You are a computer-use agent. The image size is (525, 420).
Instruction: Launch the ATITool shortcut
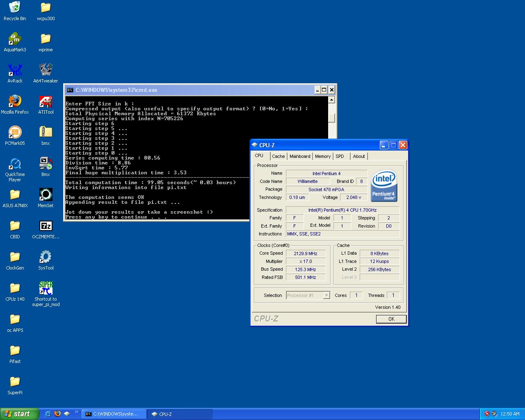[x=46, y=105]
